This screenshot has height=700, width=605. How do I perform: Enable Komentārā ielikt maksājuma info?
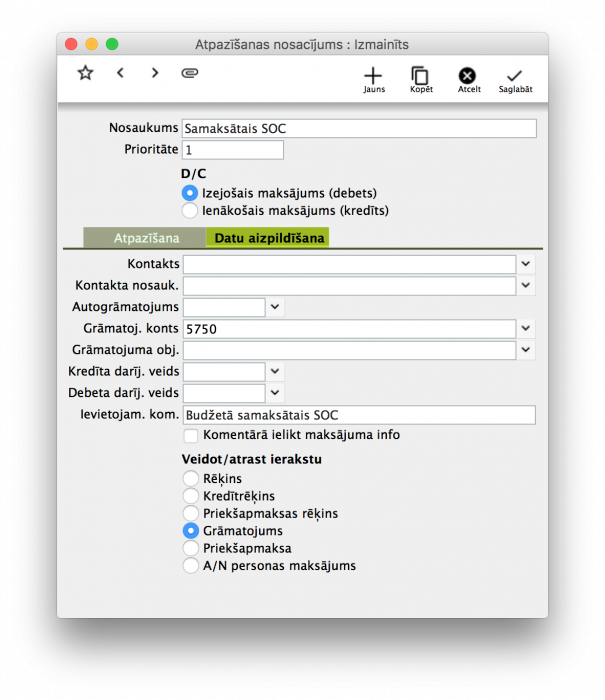click(191, 436)
